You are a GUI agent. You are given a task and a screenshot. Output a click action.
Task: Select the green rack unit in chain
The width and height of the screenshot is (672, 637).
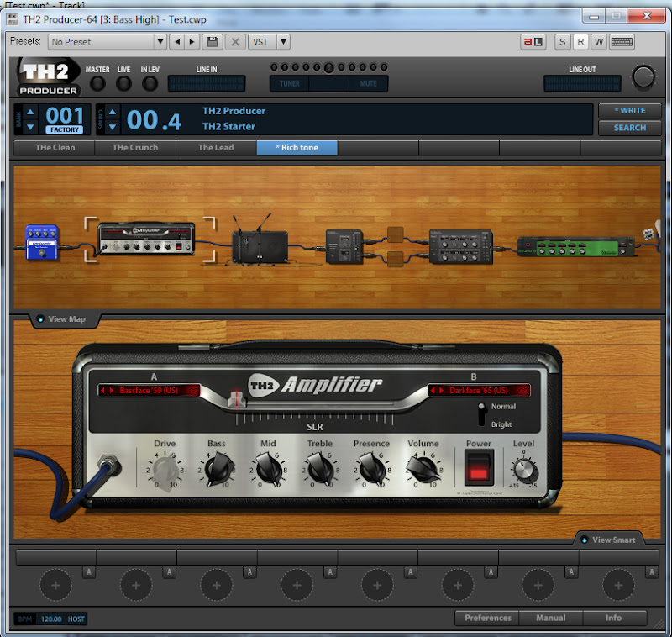coord(575,245)
